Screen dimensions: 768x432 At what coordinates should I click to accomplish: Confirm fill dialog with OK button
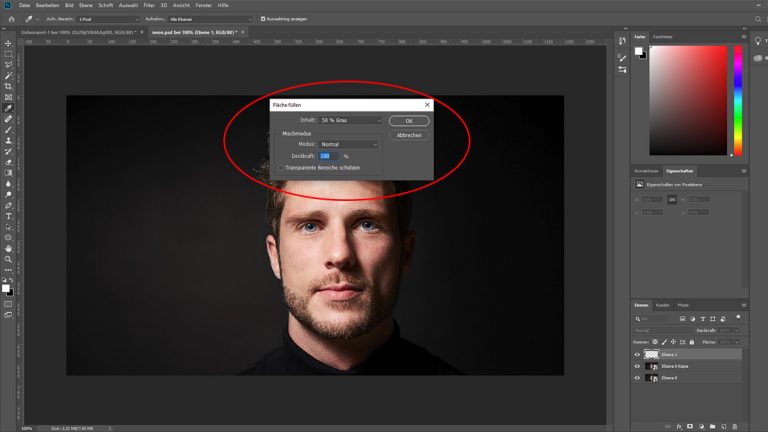pos(409,121)
